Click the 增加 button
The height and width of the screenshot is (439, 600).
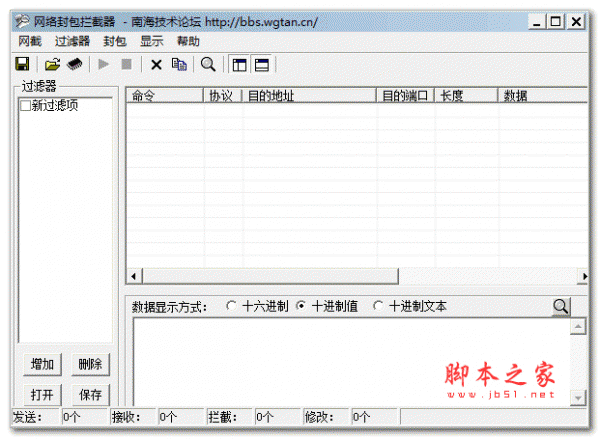click(x=42, y=364)
